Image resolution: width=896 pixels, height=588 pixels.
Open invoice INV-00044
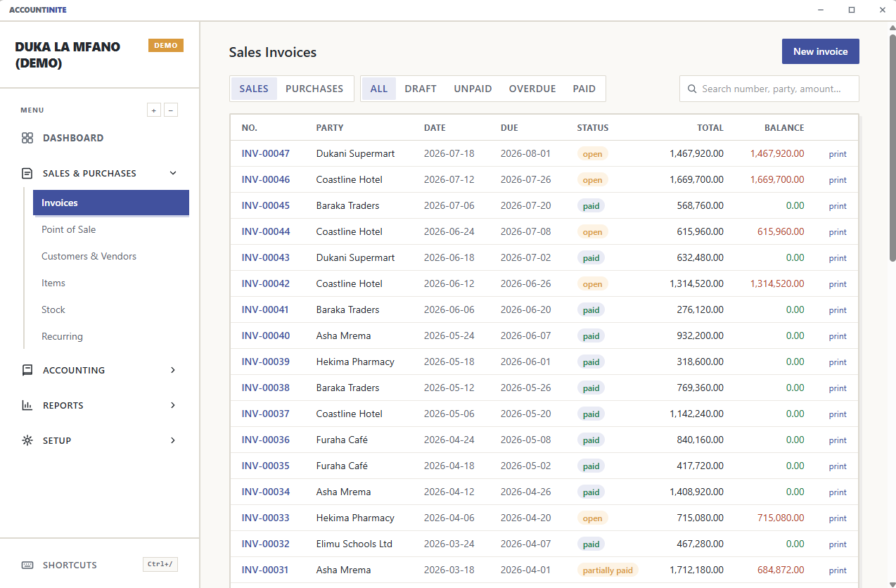coord(266,231)
